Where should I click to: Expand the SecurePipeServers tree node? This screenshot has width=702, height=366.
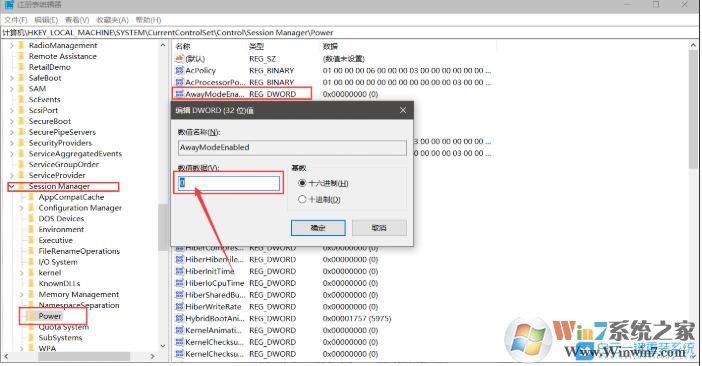click(12, 132)
